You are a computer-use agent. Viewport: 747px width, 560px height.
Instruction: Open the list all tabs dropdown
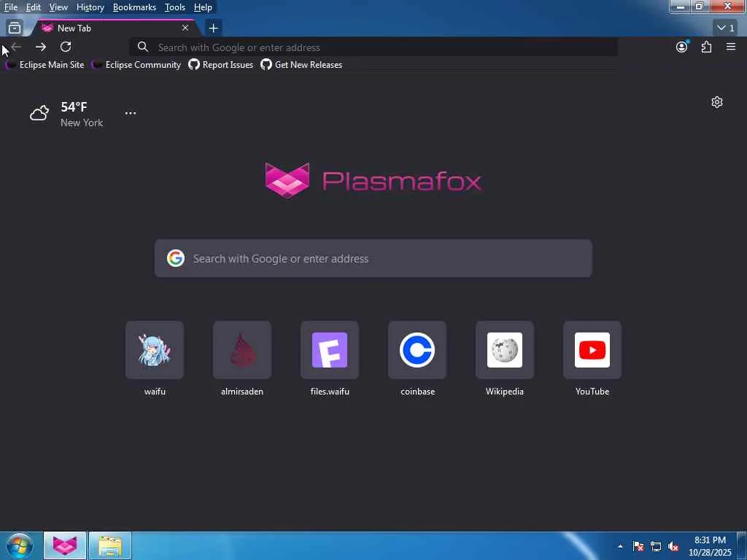coord(726,28)
